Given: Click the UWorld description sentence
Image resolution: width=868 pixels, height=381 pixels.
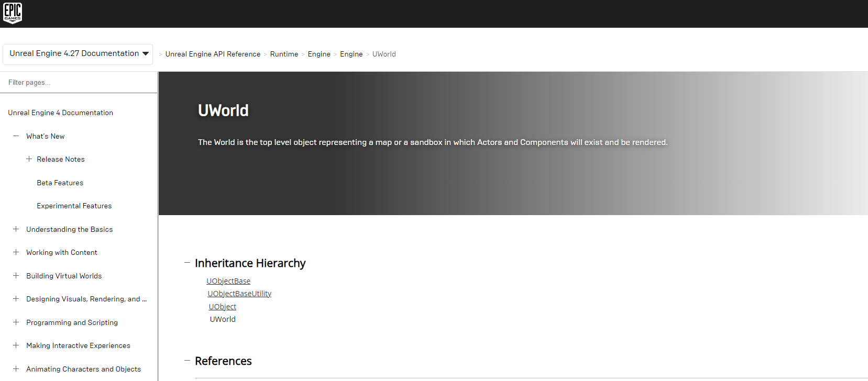Looking at the screenshot, I should (433, 142).
